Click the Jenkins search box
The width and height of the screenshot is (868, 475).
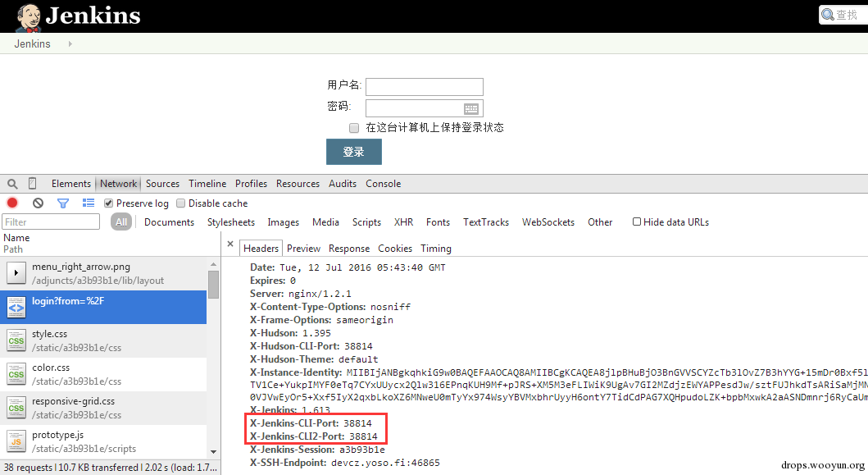[x=843, y=15]
